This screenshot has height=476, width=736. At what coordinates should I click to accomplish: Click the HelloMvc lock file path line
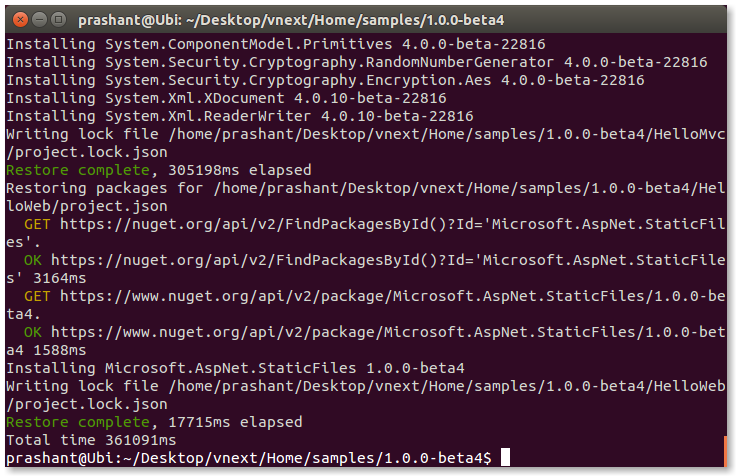point(366,143)
